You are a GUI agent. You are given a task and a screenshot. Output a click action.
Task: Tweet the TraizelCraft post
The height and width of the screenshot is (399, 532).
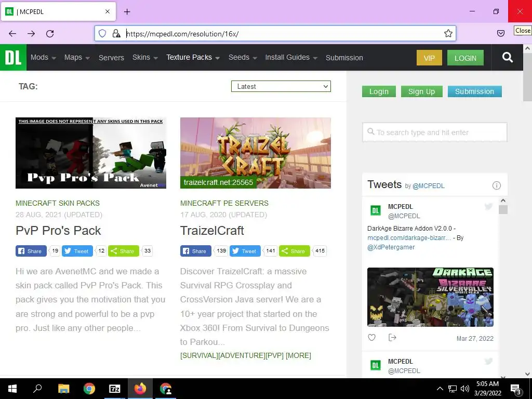[245, 251]
